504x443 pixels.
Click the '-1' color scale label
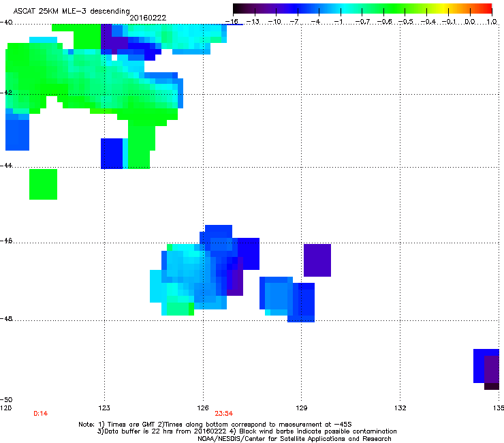(338, 22)
